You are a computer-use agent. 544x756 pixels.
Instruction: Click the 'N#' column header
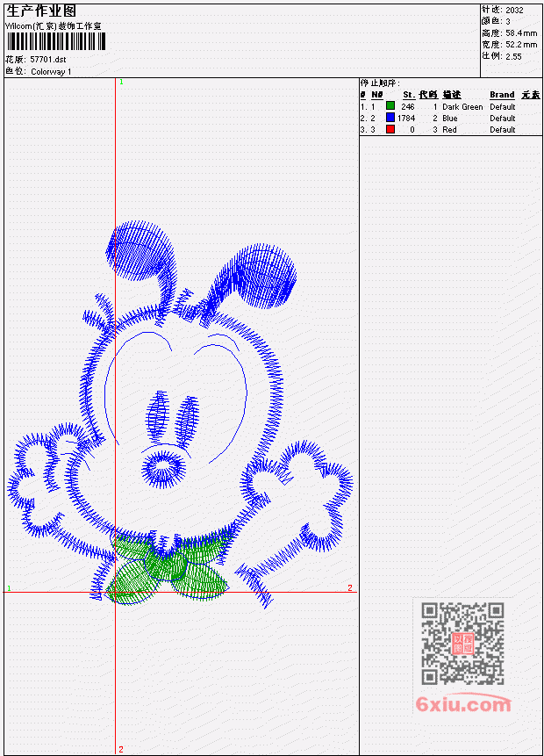[x=377, y=95]
